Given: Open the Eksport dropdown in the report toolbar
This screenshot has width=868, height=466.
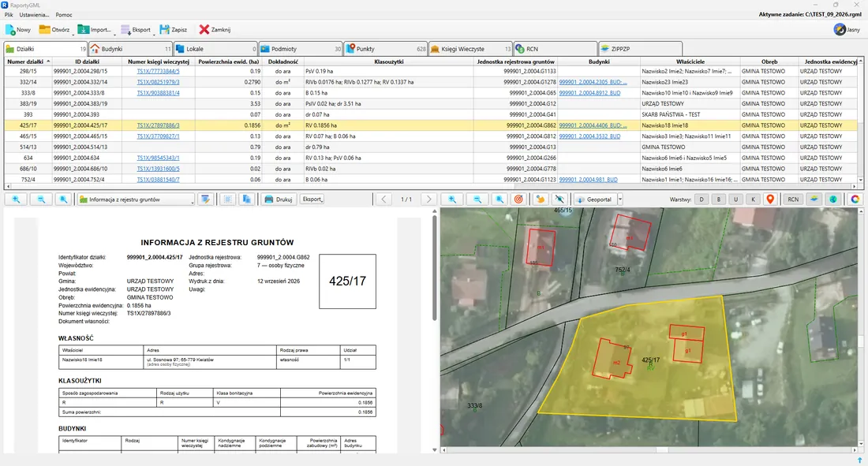Looking at the screenshot, I should click(312, 199).
